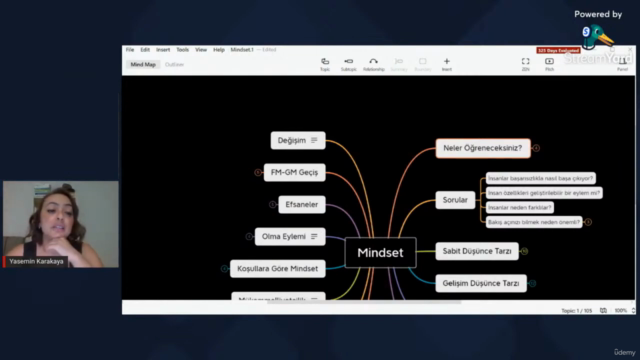The width and height of the screenshot is (640, 360).
Task: Open the View menu
Action: pyautogui.click(x=201, y=50)
